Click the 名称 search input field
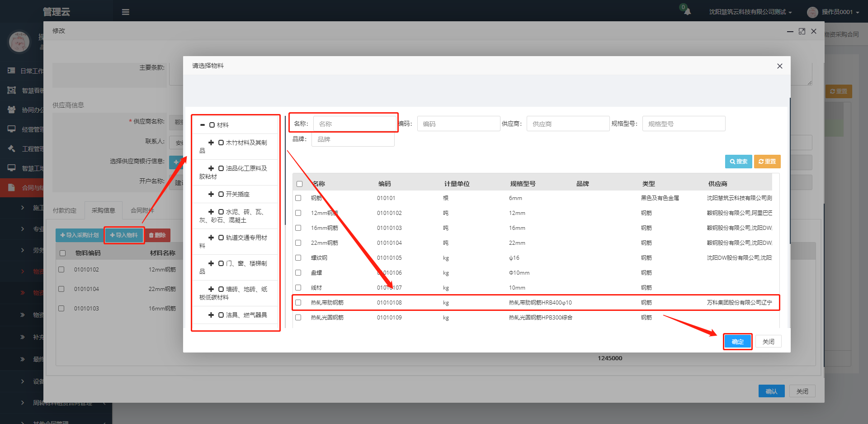This screenshot has width=868, height=424. [x=355, y=124]
